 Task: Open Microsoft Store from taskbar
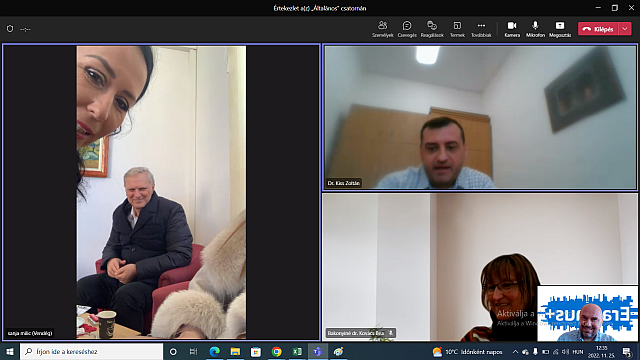click(256, 351)
